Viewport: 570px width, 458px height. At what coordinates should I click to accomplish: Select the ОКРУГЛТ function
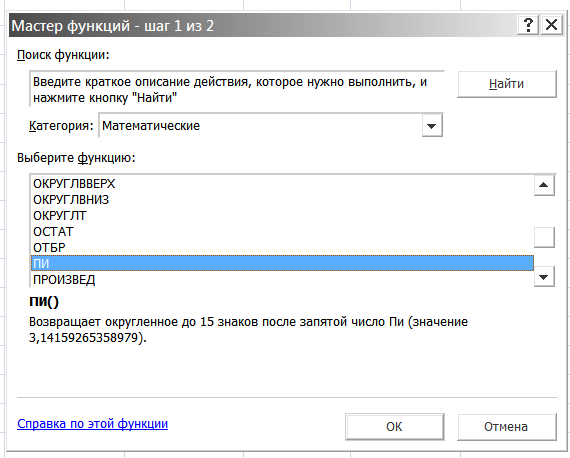click(x=282, y=216)
